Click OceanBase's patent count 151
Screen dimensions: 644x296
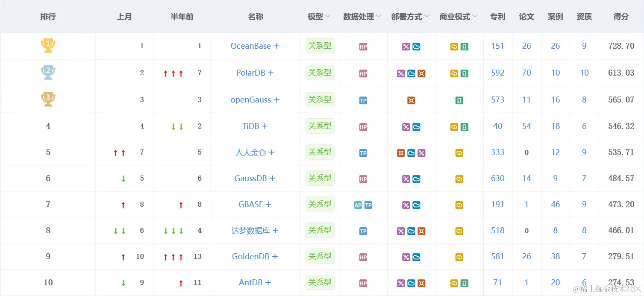498,46
